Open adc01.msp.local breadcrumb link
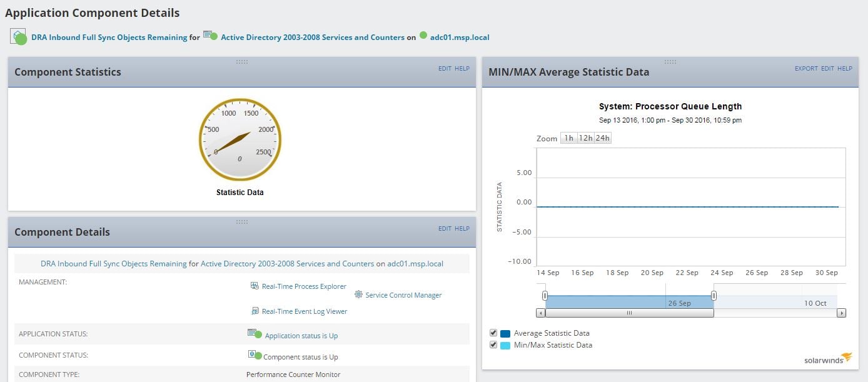 (x=460, y=38)
